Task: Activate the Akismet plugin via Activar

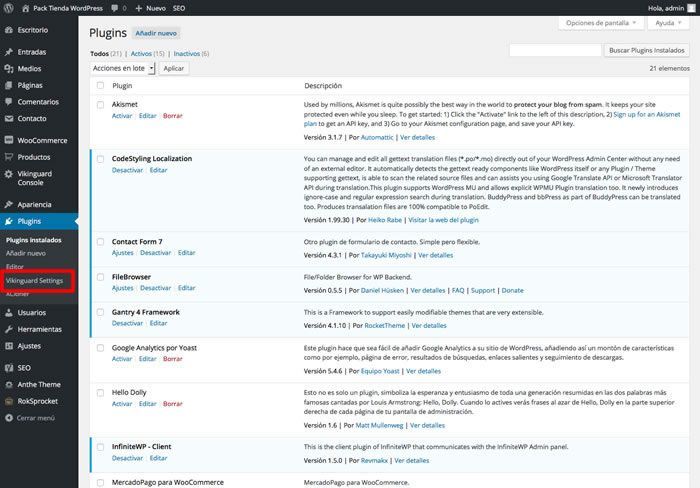Action: coord(122,116)
